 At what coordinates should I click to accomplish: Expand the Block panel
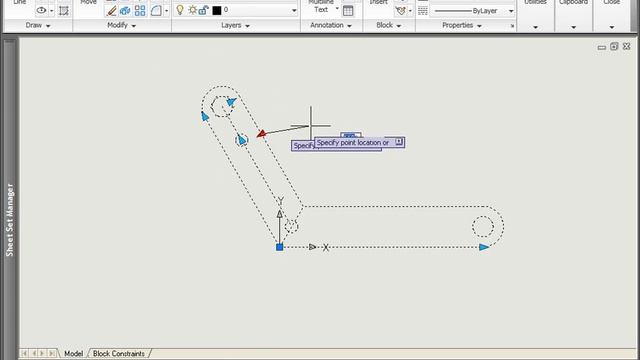pos(389,25)
